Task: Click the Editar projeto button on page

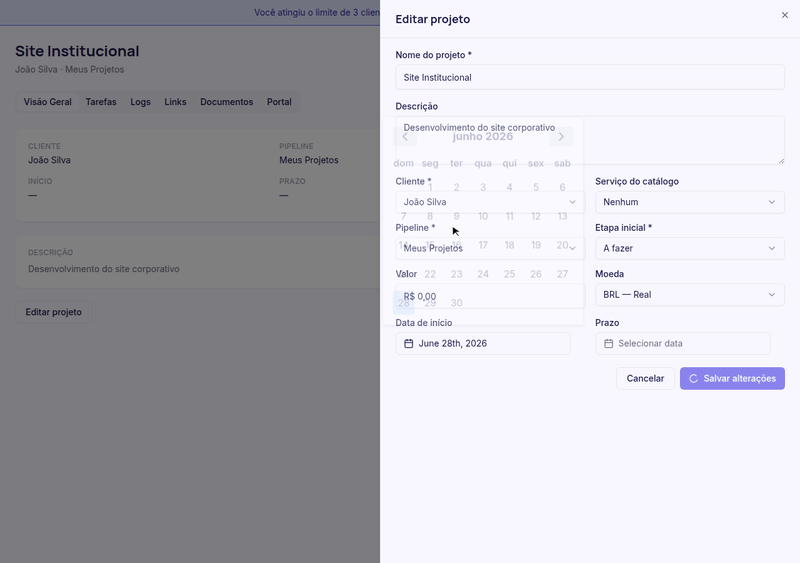Action: click(54, 312)
